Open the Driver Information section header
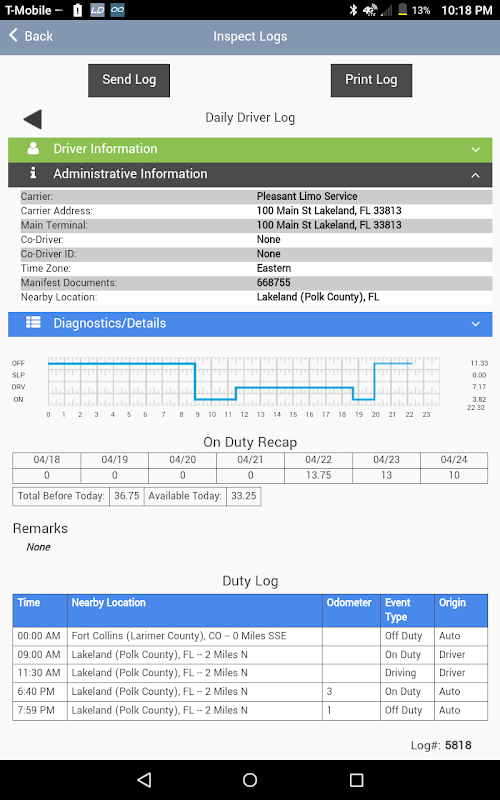The width and height of the screenshot is (500, 800). 250,149
